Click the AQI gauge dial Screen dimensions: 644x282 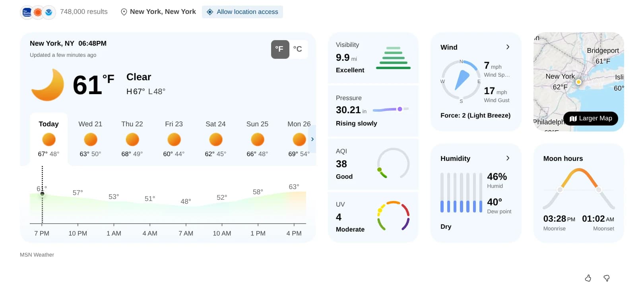tap(393, 163)
